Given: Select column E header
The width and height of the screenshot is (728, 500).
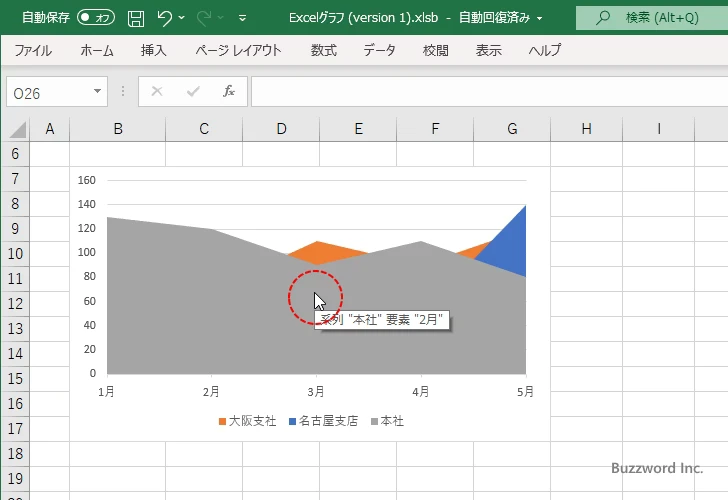Looking at the screenshot, I should (358, 129).
